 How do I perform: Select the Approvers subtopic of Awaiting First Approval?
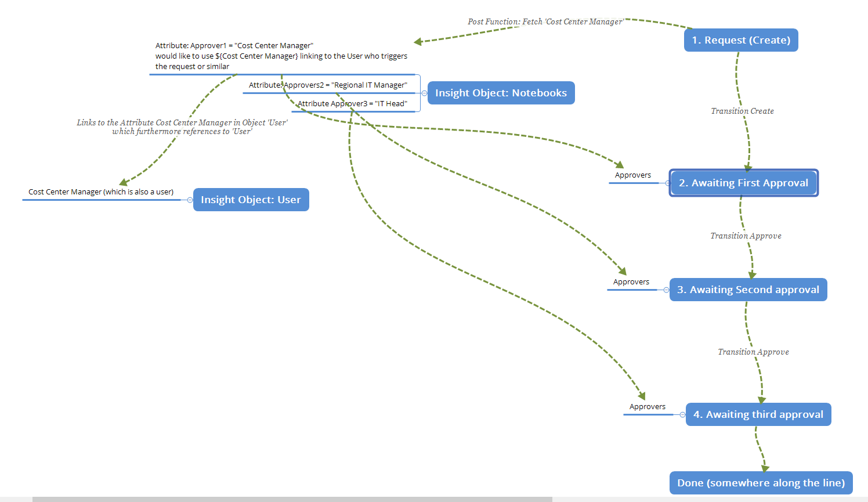[633, 175]
